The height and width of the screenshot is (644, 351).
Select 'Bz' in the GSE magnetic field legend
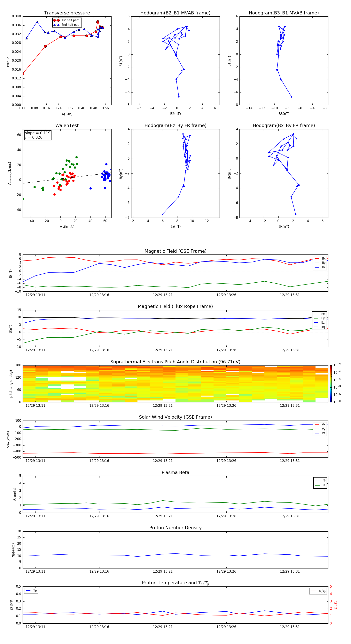320,267
